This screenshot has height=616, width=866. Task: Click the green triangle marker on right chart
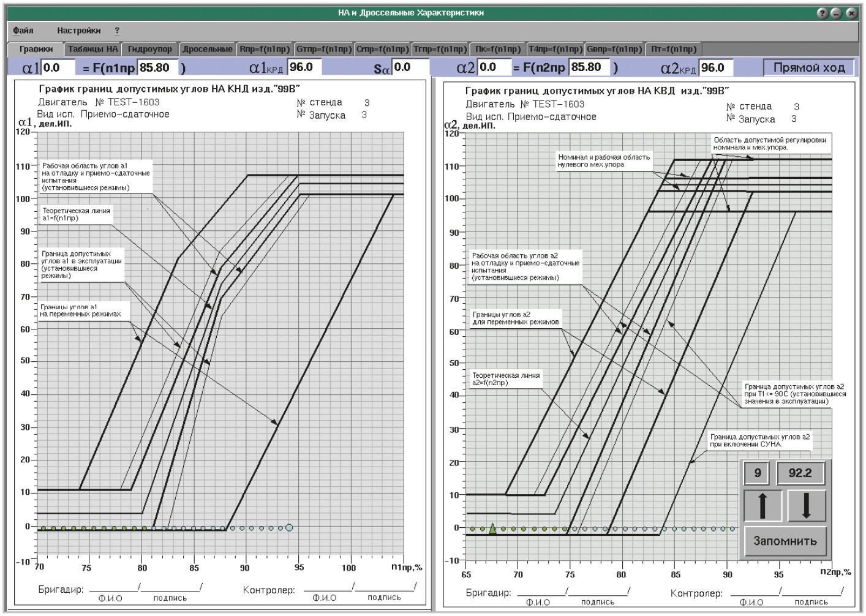[492, 528]
